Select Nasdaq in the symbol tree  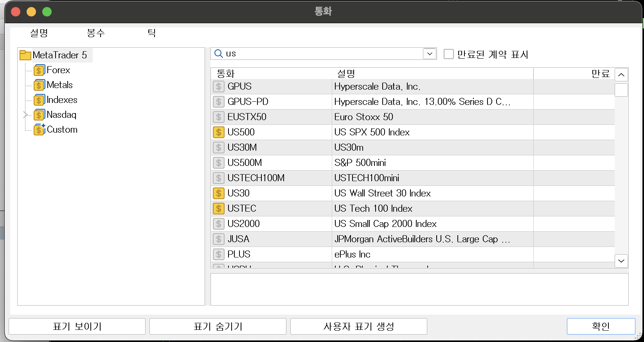pos(61,115)
